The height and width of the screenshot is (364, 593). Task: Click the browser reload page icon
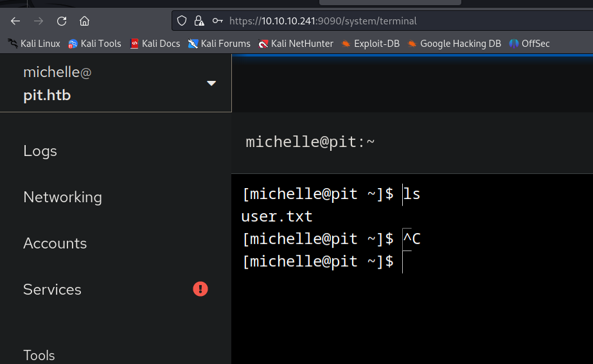(62, 21)
